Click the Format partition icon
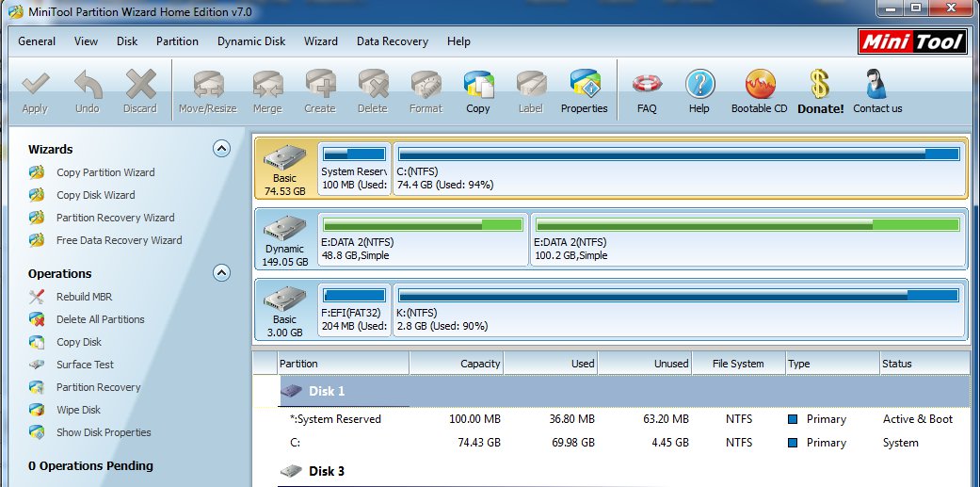The height and width of the screenshot is (487, 980). (x=426, y=85)
